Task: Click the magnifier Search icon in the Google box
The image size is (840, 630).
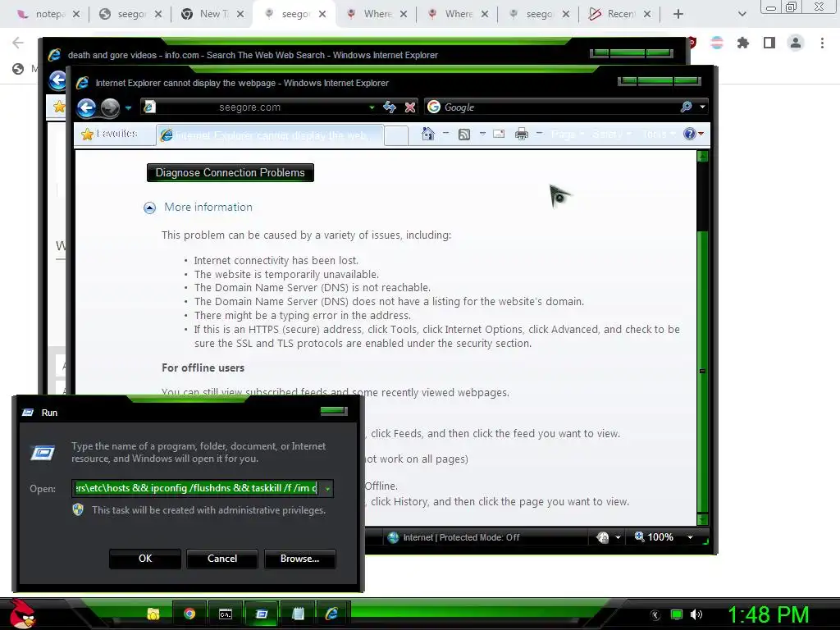Action: [x=687, y=107]
